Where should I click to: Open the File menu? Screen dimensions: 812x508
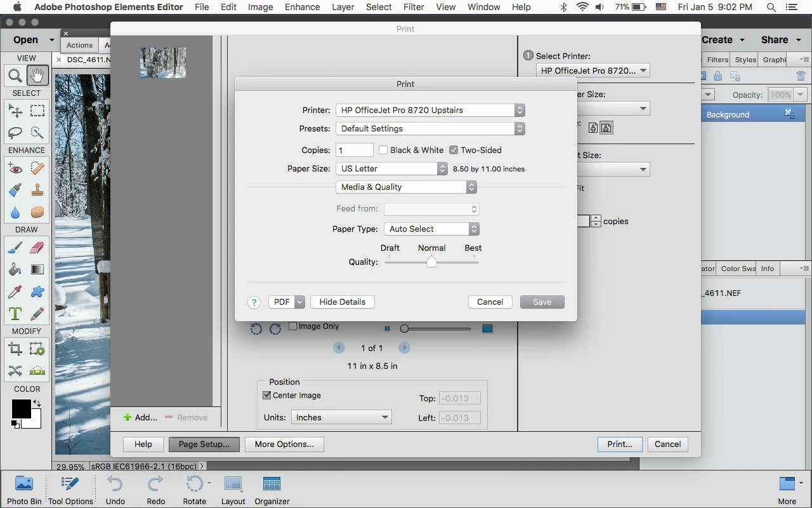(202, 7)
